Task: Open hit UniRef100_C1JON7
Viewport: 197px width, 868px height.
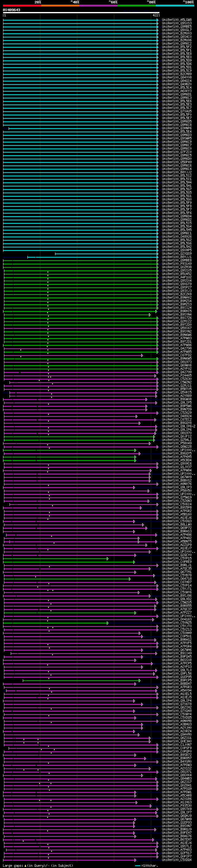Action: (x=177, y=745)
